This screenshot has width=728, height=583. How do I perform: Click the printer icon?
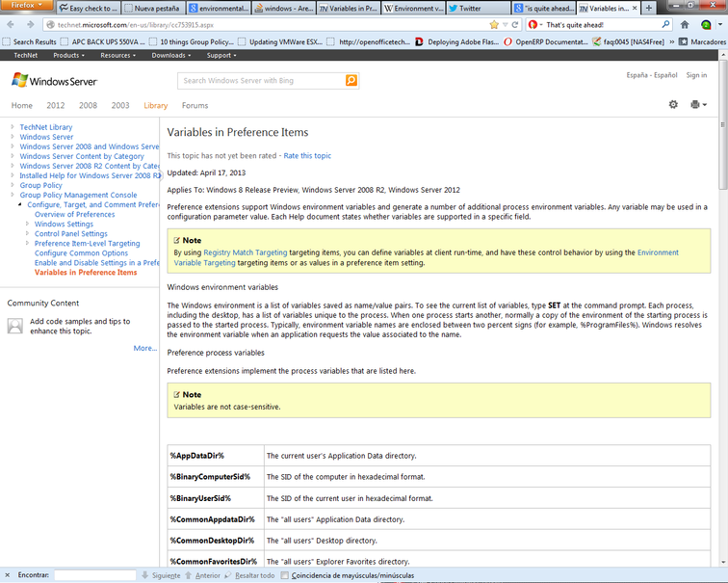point(694,105)
